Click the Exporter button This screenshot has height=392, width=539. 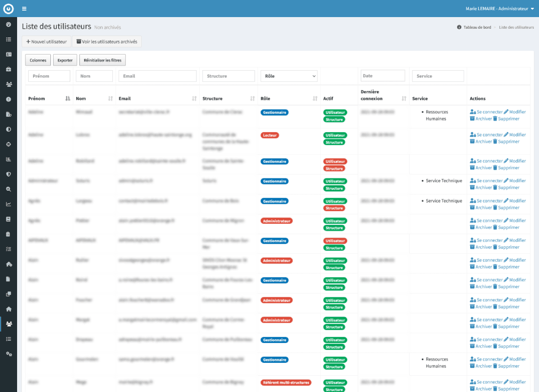coord(65,60)
